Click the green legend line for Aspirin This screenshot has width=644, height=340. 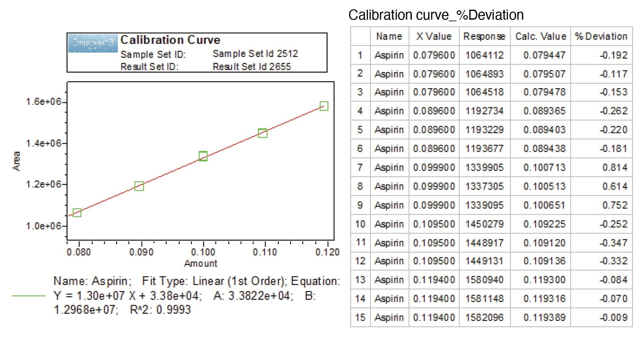[x=29, y=296]
